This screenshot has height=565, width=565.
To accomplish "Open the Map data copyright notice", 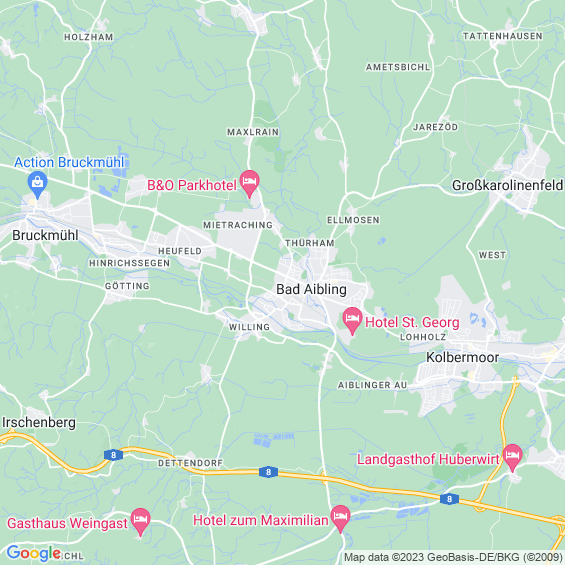I will coord(454,558).
